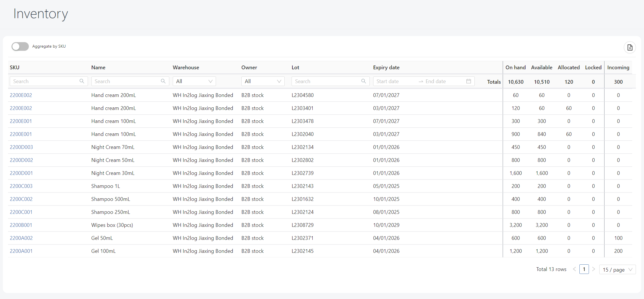Go to the next page arrow
The width and height of the screenshot is (644, 299).
click(594, 269)
